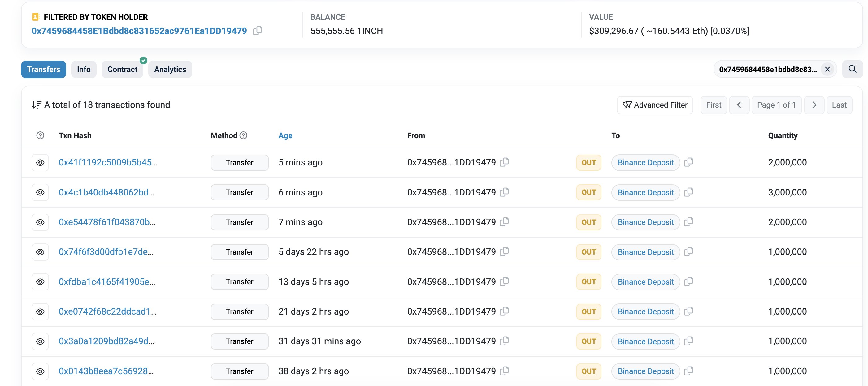Screen dimensions: 868x386
Task: Toggle eye preview for 0x41f1192c5009b5b45 transaction
Action: tap(40, 163)
